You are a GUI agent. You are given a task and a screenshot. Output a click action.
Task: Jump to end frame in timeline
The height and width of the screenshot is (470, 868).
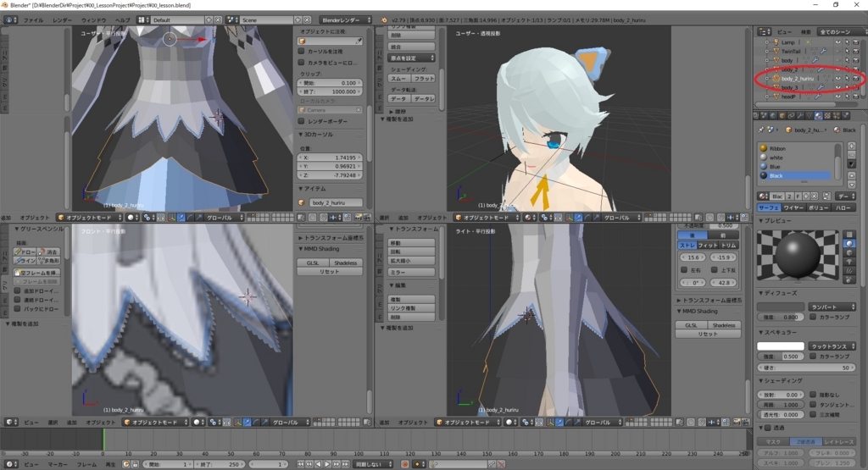346,464
